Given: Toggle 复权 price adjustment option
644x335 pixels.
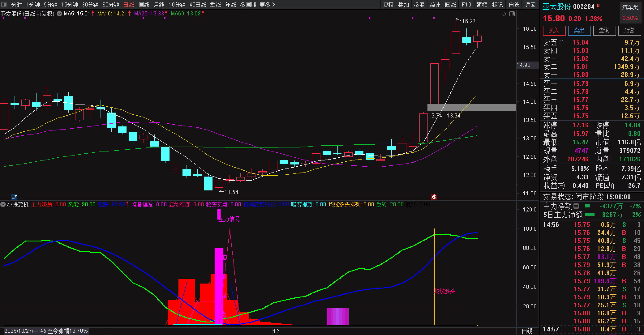Looking at the screenshot, I should 388,5.
